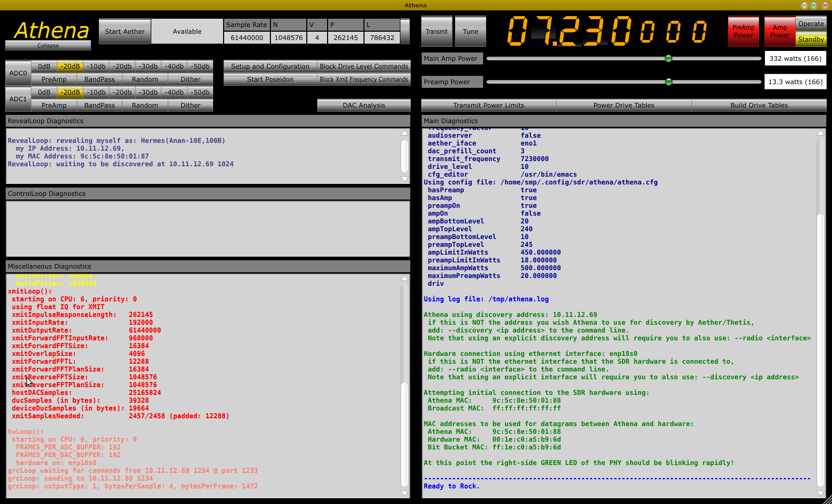This screenshot has height=504, width=832.
Task: Select 0dB attenuation for ADC0
Action: click(44, 67)
